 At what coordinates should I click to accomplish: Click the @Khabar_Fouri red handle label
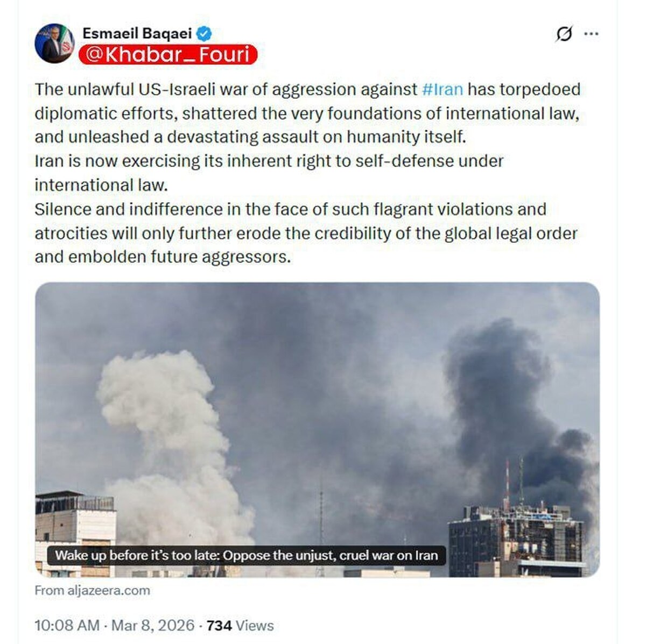[168, 55]
